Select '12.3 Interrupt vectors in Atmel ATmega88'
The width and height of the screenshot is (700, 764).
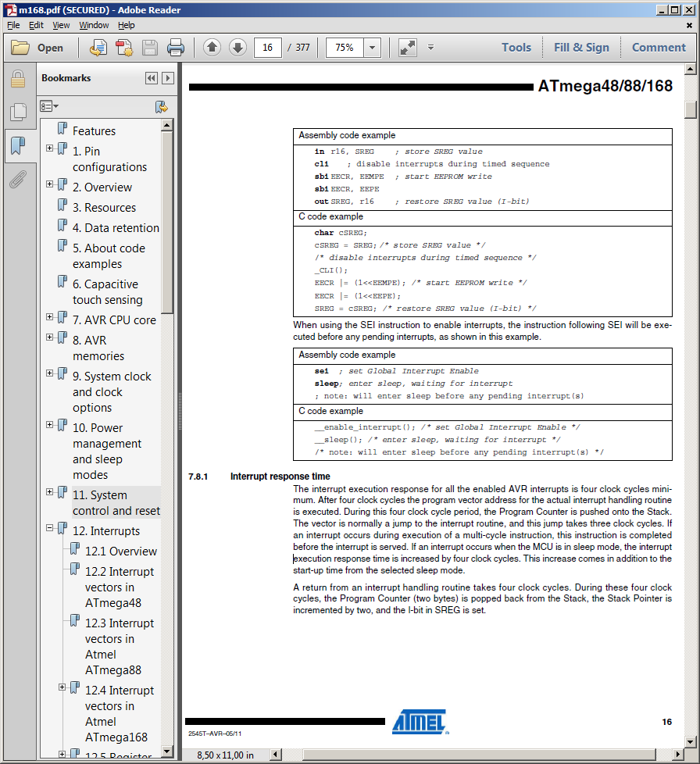click(x=120, y=647)
